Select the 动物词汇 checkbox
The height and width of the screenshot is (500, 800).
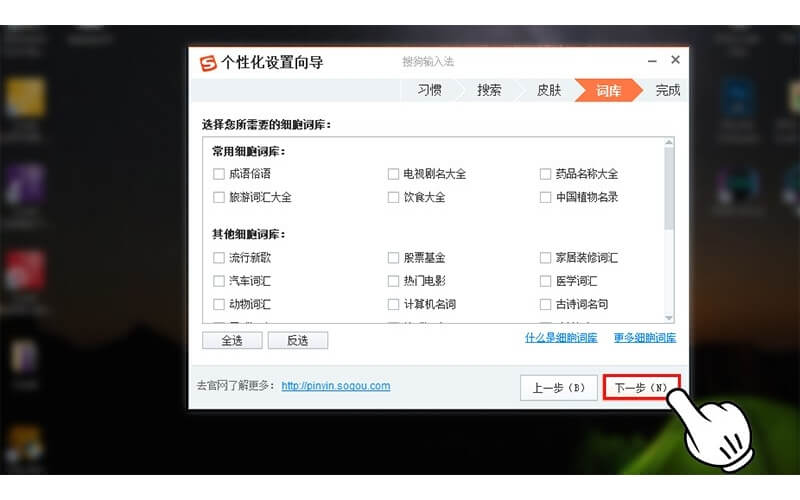tap(219, 304)
